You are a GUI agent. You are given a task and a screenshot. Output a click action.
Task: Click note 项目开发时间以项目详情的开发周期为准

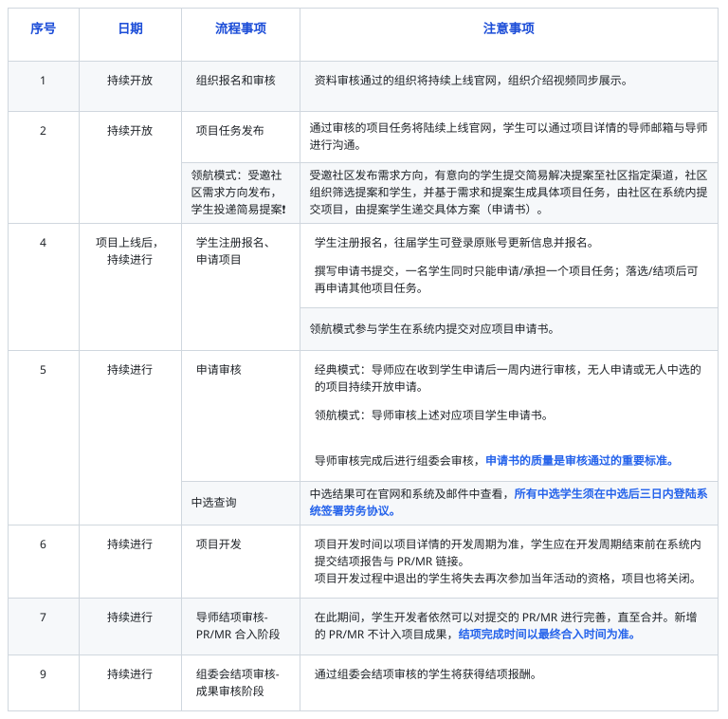(507, 552)
